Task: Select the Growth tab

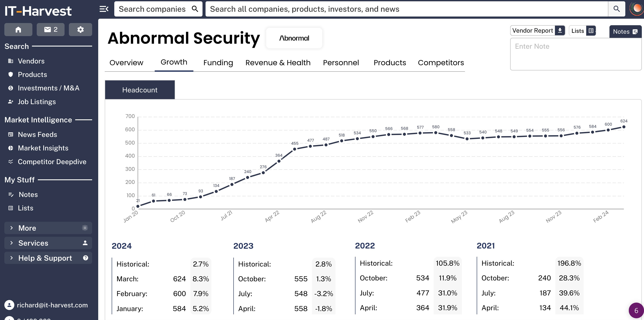Action: [x=174, y=62]
